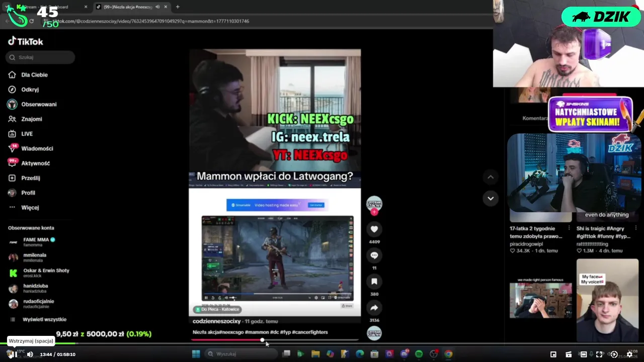Switch to the Komentarze tab
This screenshot has height=362, width=644.
click(x=535, y=118)
